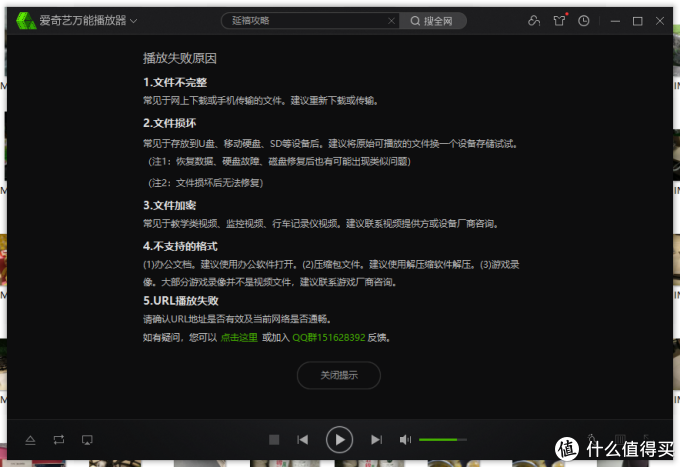The height and width of the screenshot is (467, 680).
Task: Click the 2.文件损坏 heading
Action: point(170,123)
